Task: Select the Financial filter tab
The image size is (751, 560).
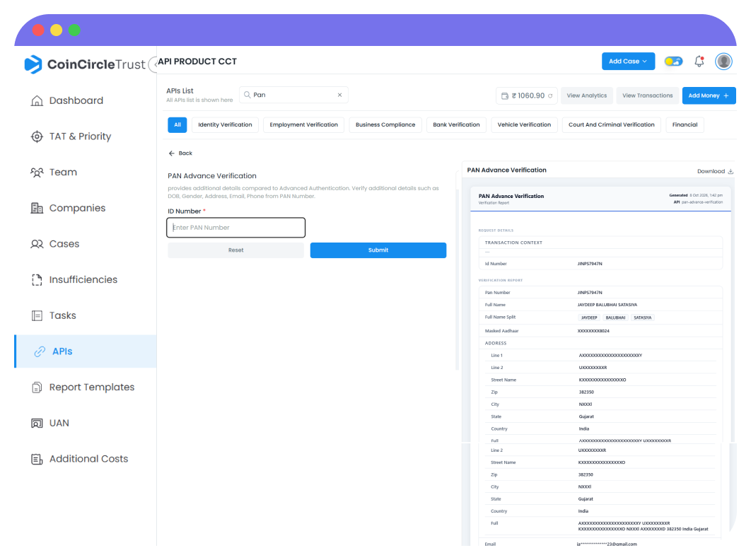Action: (x=685, y=125)
